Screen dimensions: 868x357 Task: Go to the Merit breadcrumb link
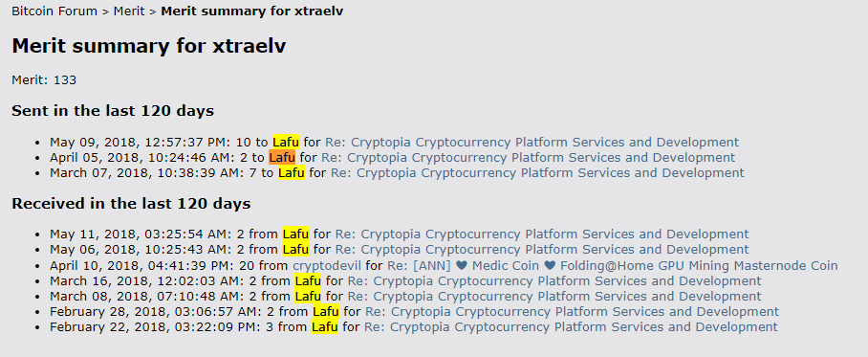click(130, 11)
